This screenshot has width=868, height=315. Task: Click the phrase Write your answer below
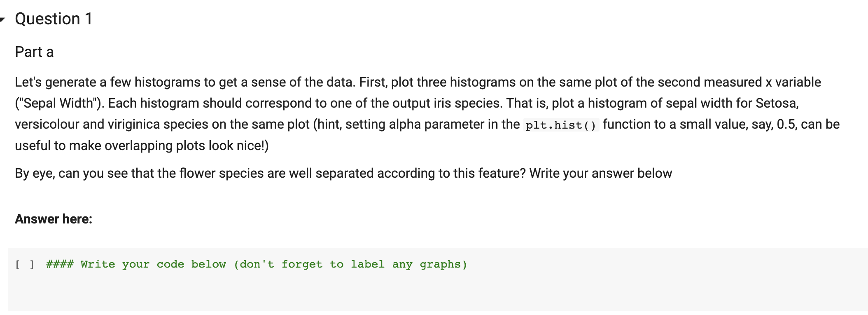(x=601, y=173)
